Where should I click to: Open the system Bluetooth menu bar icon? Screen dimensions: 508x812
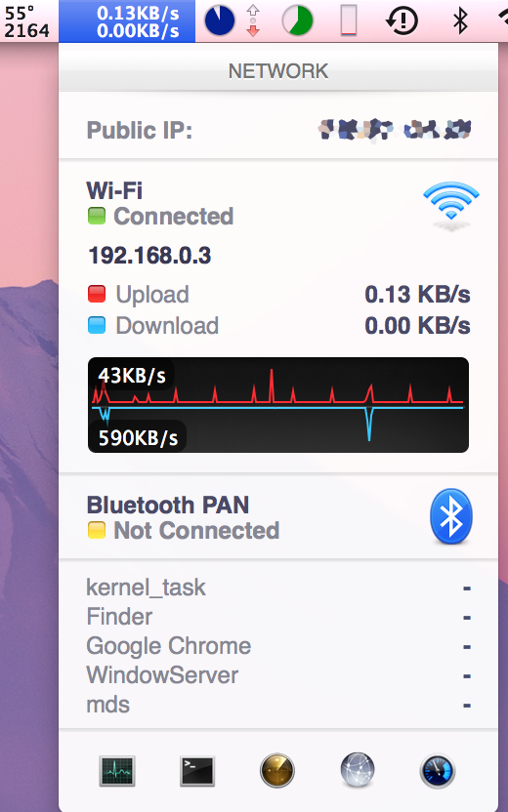click(460, 20)
